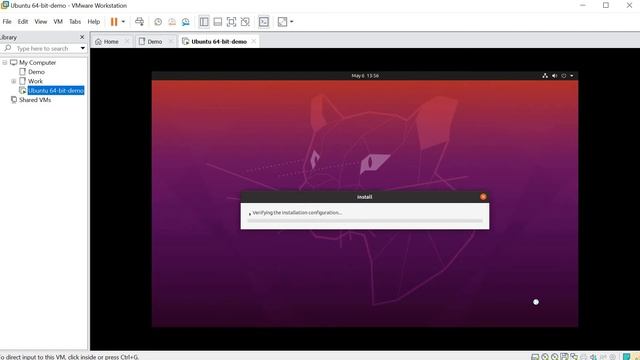Select My Computer in the library
The height and width of the screenshot is (360, 640).
pyautogui.click(x=37, y=62)
